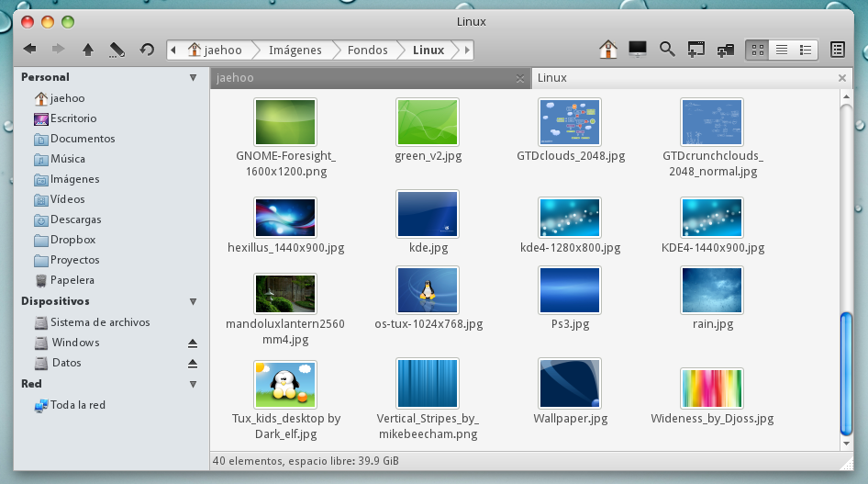Open a new tab from the toolbar

[725, 50]
